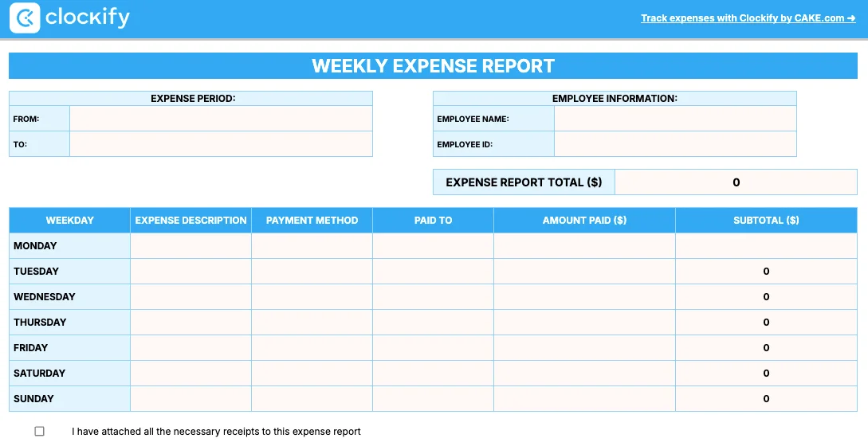The width and height of the screenshot is (868, 446).
Task: Click the PAYMENT METHOD column header
Action: click(312, 221)
